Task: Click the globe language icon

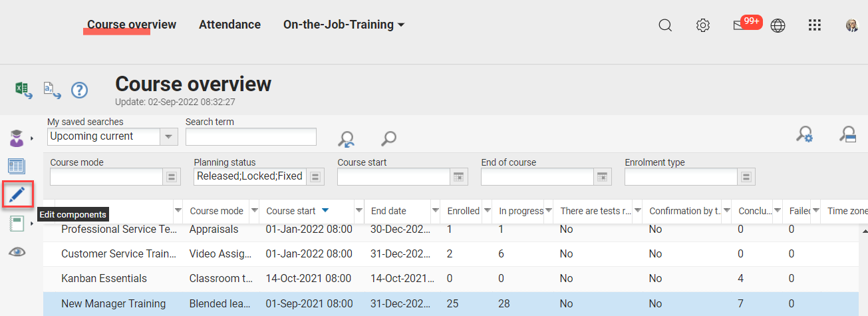Action: [778, 25]
